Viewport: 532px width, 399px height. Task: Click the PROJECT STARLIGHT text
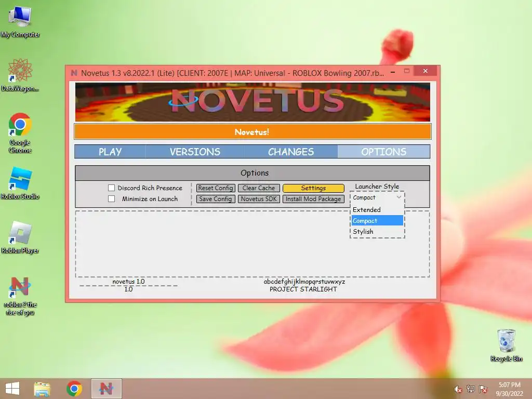(x=303, y=289)
